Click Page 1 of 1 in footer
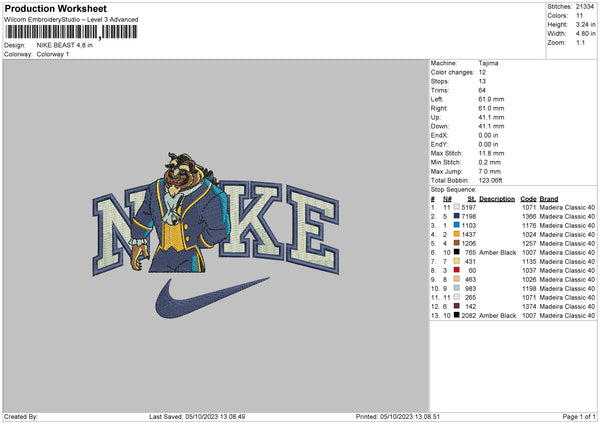 click(x=579, y=416)
